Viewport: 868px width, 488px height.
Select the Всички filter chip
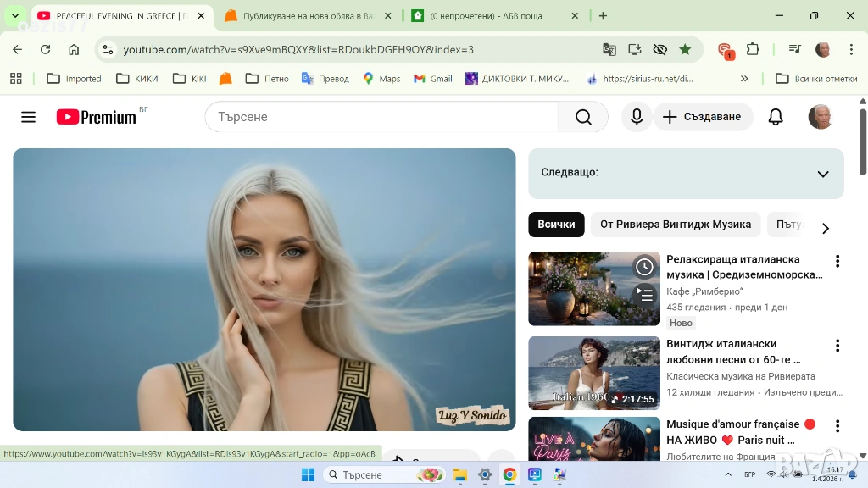(x=556, y=225)
